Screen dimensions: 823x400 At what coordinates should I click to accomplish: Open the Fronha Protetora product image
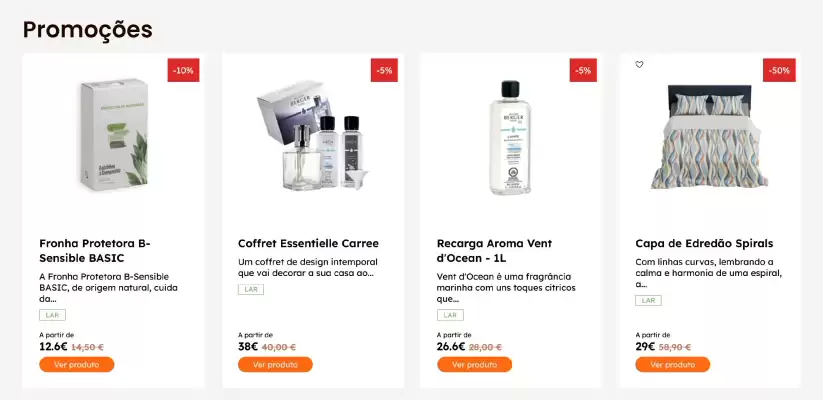pos(114,135)
